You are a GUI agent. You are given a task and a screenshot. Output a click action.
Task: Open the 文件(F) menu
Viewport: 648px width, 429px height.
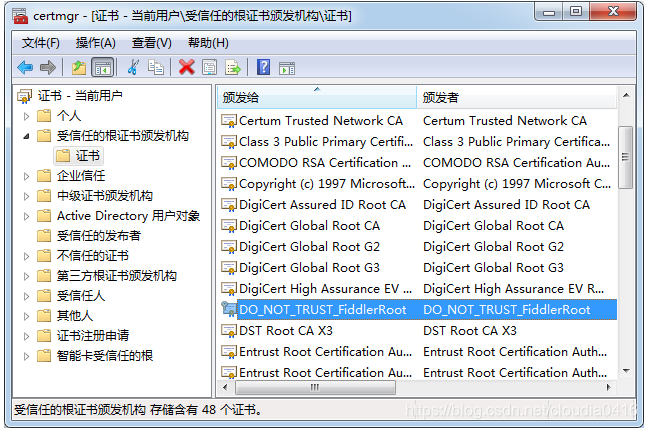pos(40,43)
